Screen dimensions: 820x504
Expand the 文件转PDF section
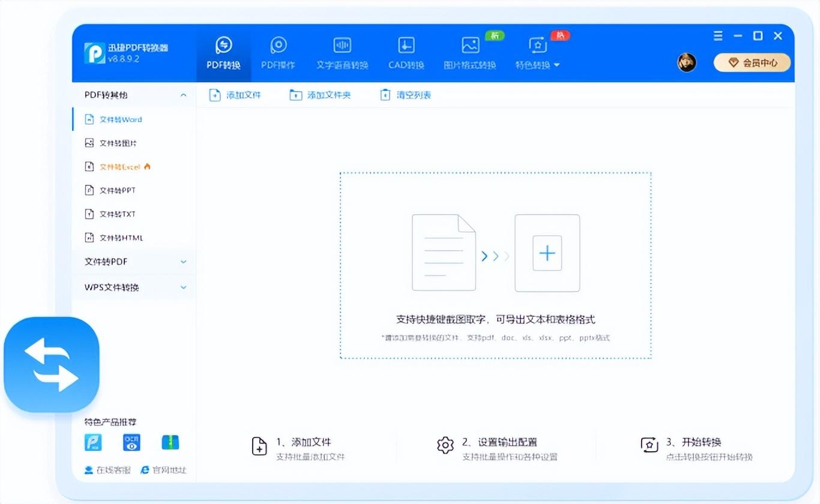click(184, 262)
